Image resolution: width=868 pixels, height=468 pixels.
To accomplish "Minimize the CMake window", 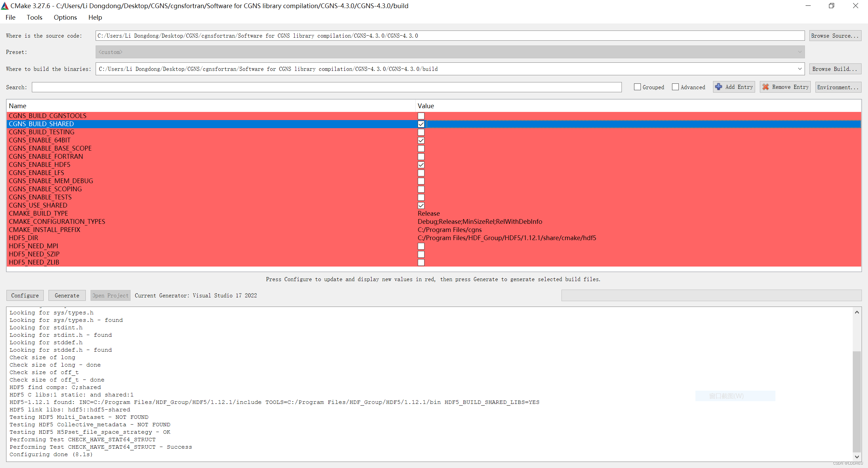I will pyautogui.click(x=808, y=6).
